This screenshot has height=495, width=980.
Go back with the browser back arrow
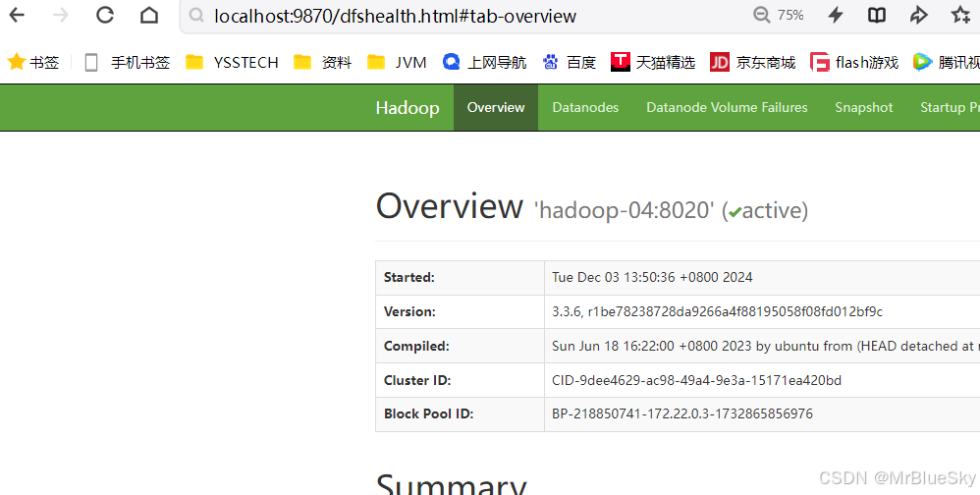tap(17, 15)
